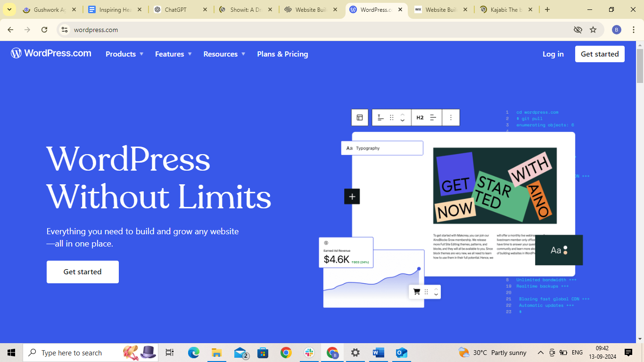
Task: Open Plans & Pricing page
Action: 282,54
